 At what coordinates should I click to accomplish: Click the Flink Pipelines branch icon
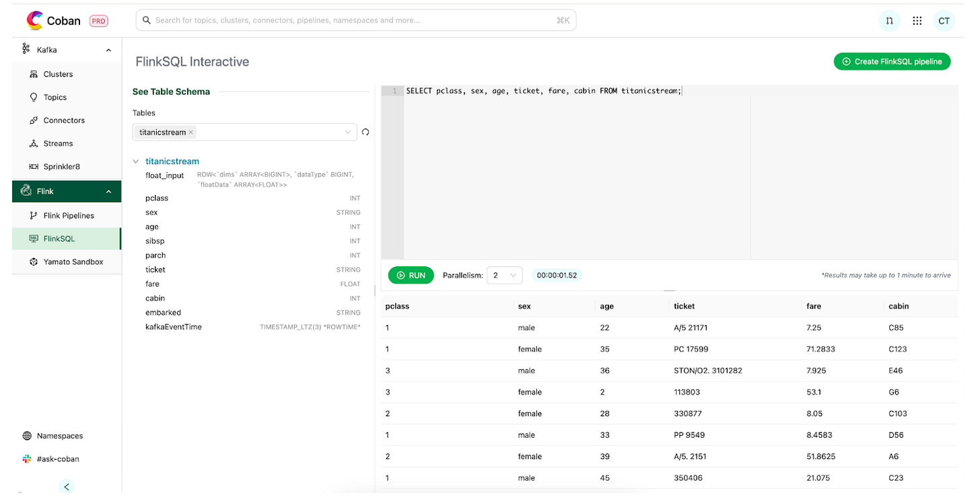point(34,216)
